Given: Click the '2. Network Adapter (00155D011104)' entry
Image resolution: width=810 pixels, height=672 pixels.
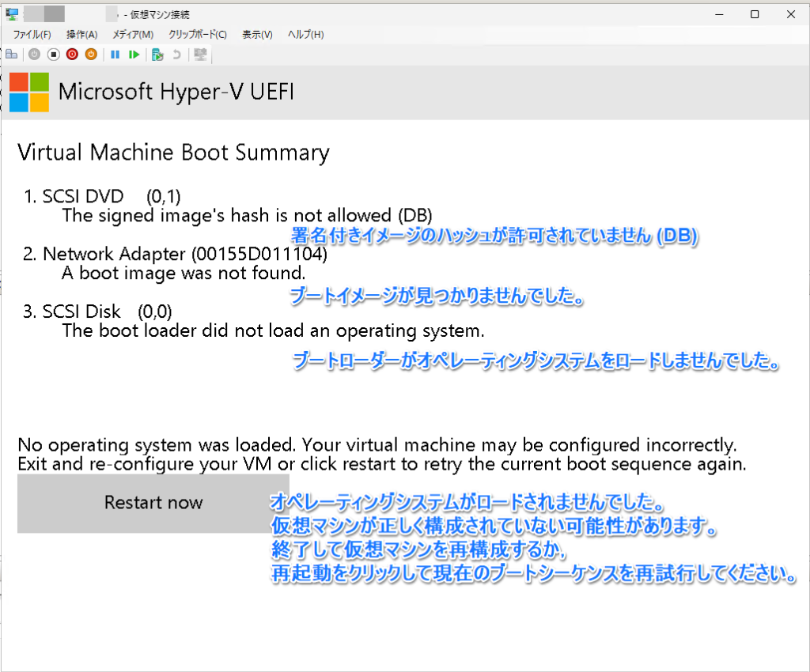Looking at the screenshot, I should pos(175,254).
